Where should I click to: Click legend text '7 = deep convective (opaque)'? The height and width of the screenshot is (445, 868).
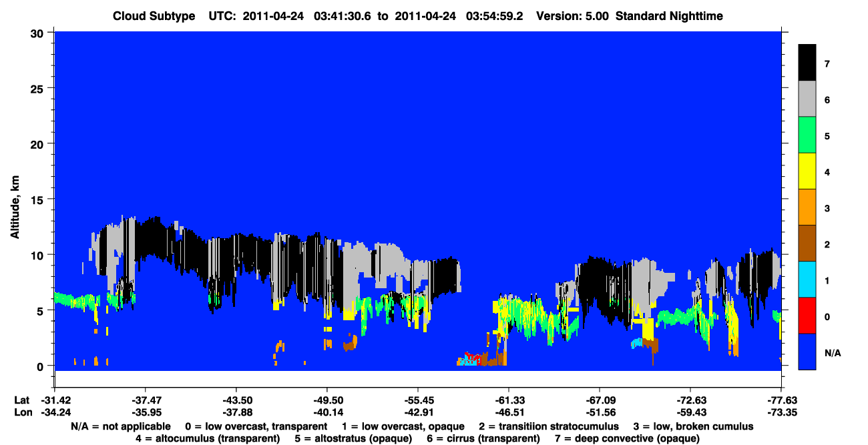[x=628, y=438]
